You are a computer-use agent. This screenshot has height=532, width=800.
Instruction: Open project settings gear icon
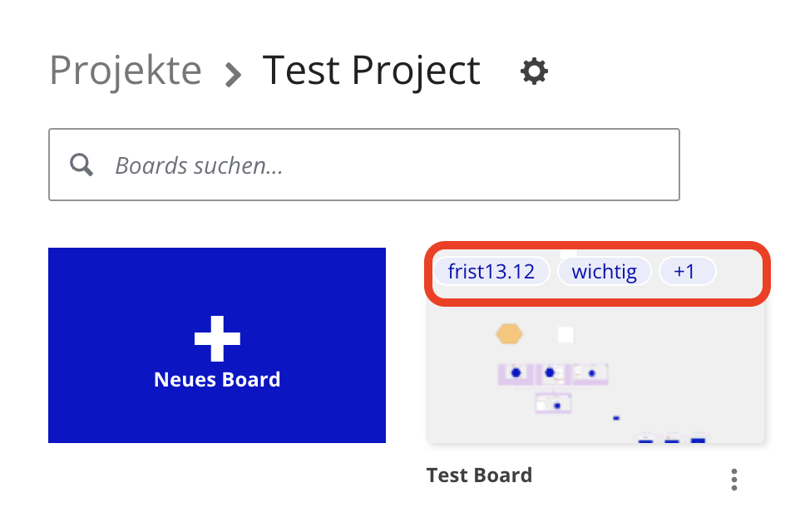pyautogui.click(x=534, y=72)
